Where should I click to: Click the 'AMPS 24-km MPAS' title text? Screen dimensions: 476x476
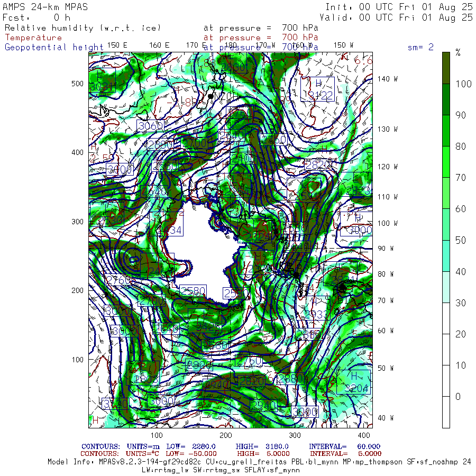point(45,7)
